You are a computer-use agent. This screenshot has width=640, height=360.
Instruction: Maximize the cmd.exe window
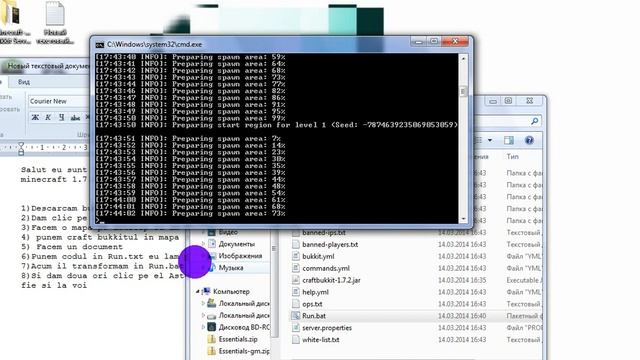coord(434,42)
